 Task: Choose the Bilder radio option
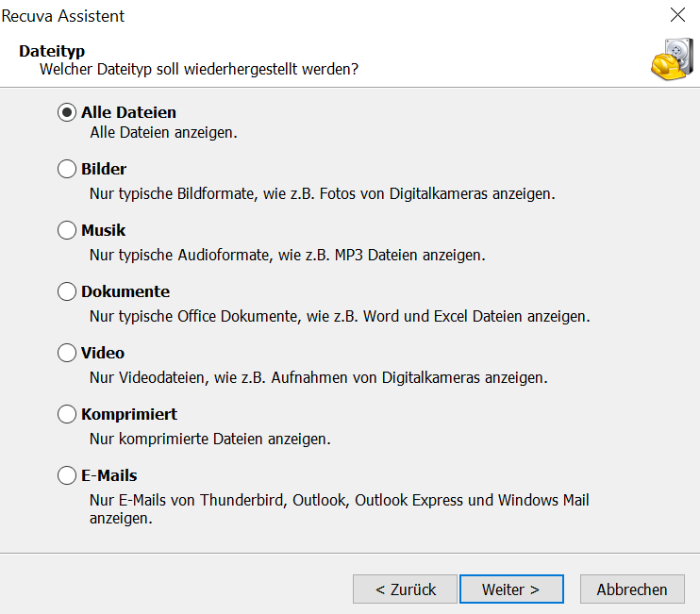tap(67, 170)
